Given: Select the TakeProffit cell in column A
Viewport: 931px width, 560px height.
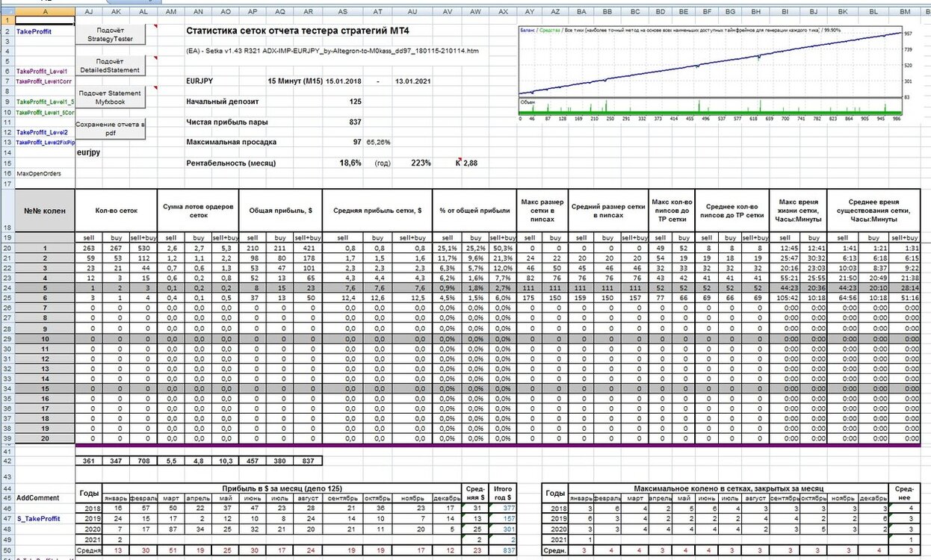Looking at the screenshot, I should [45, 32].
